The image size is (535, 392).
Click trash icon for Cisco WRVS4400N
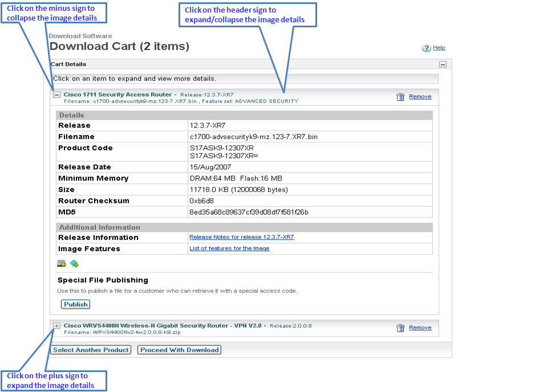pyautogui.click(x=400, y=328)
